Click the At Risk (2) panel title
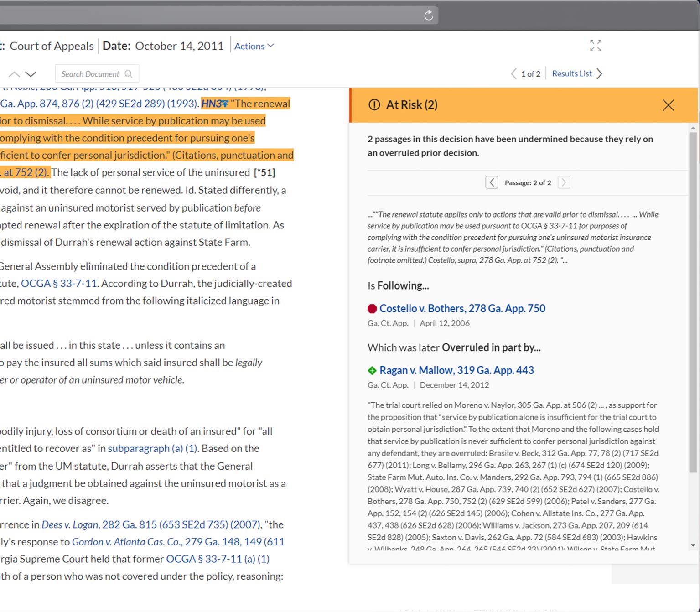 [x=412, y=105]
